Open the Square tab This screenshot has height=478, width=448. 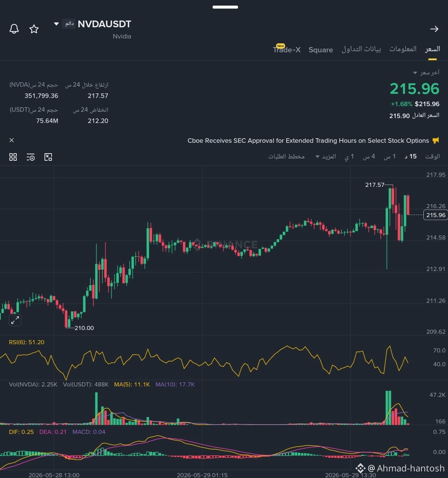pyautogui.click(x=321, y=50)
